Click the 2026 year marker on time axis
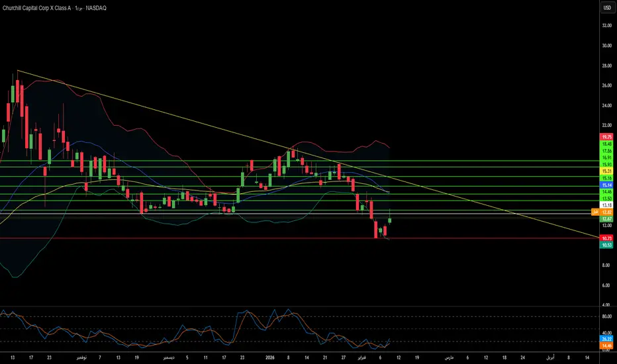617x364 pixels. pyautogui.click(x=269, y=357)
